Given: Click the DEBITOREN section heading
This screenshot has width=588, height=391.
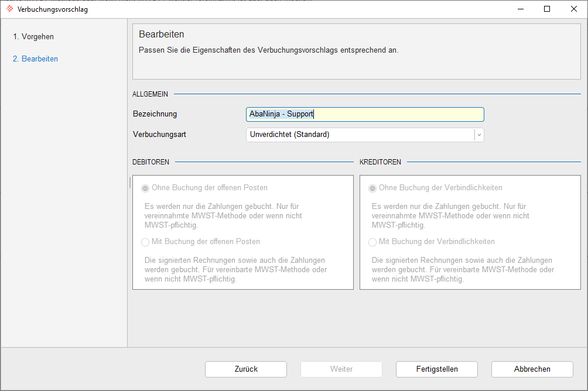Looking at the screenshot, I should coord(151,162).
